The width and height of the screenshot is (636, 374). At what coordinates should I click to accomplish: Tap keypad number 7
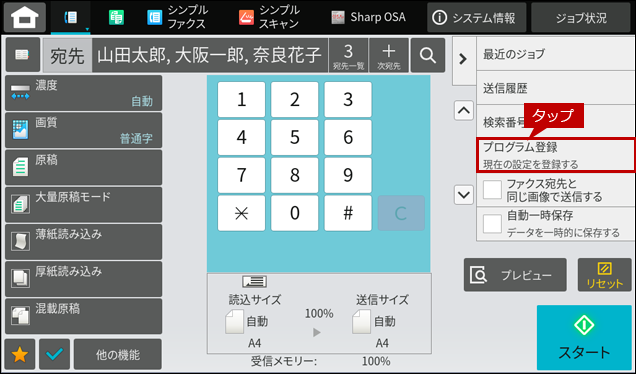(x=241, y=175)
